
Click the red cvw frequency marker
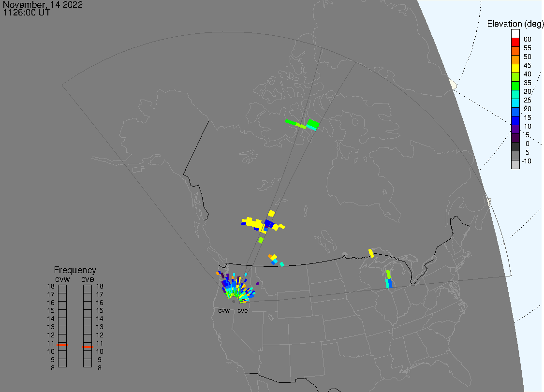[62, 345]
